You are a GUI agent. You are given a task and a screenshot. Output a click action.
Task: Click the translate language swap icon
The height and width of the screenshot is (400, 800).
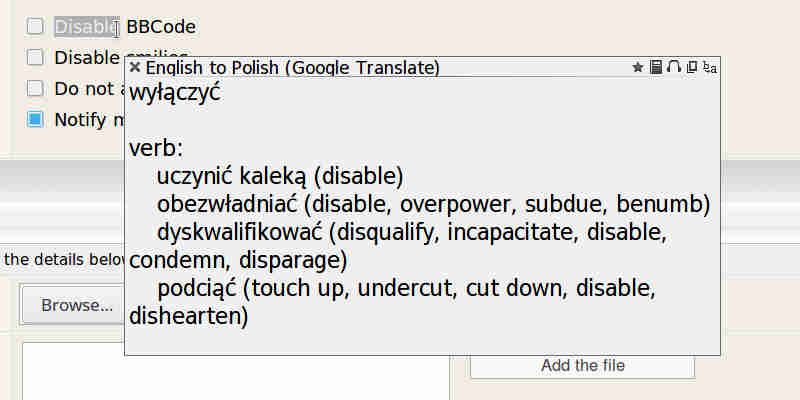pos(710,67)
